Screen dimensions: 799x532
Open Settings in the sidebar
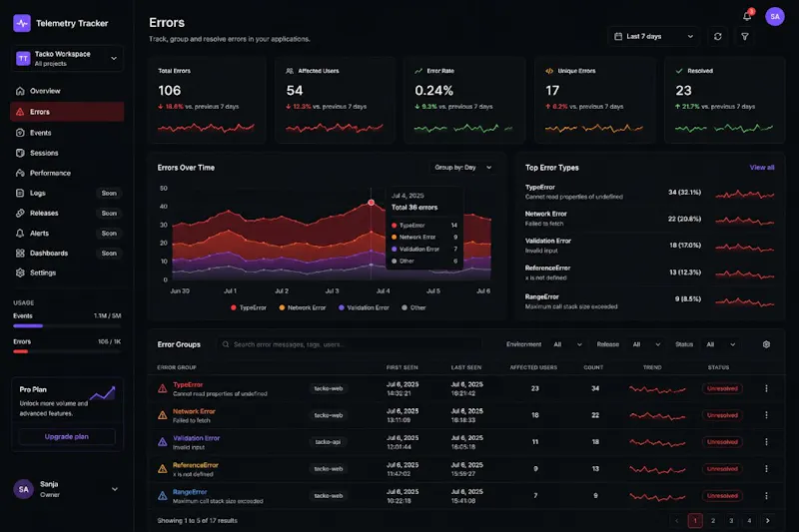(x=67, y=272)
